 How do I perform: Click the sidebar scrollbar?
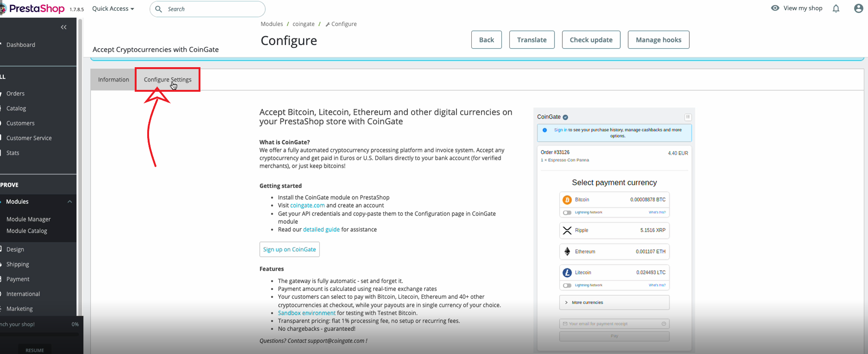[x=80, y=167]
